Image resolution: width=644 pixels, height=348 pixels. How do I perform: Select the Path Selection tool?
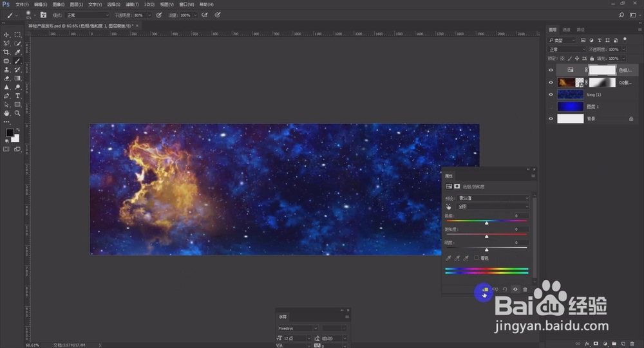point(6,105)
